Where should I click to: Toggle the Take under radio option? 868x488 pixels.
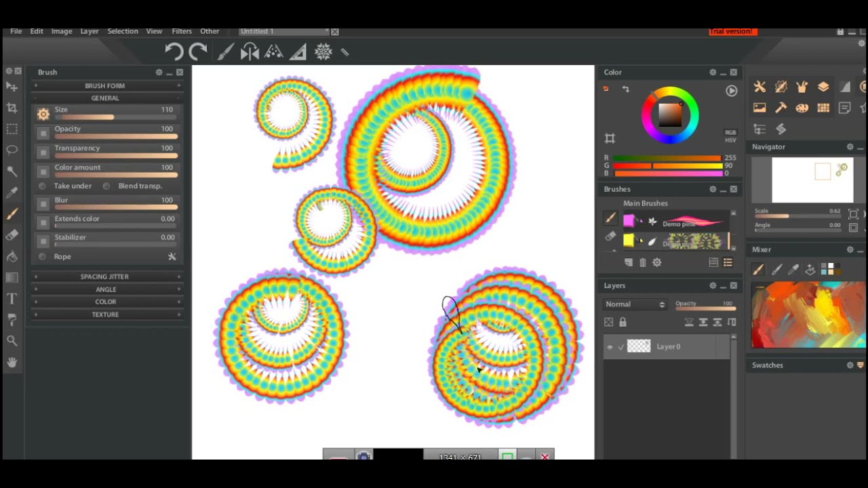pos(42,186)
